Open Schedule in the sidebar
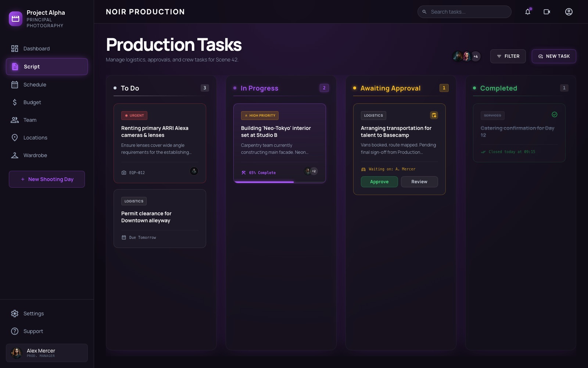The image size is (588, 368). pos(47,85)
